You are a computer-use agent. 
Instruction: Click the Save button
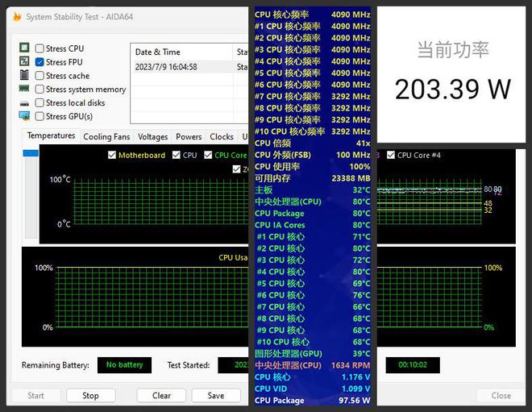point(216,396)
